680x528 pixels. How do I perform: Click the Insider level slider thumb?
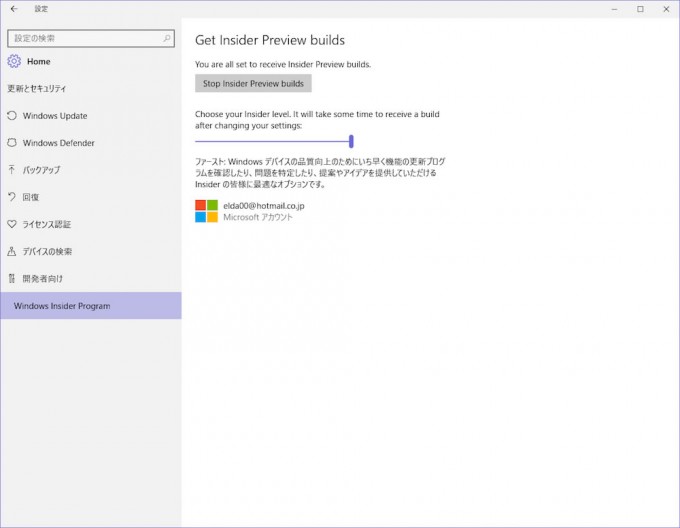tap(351, 141)
